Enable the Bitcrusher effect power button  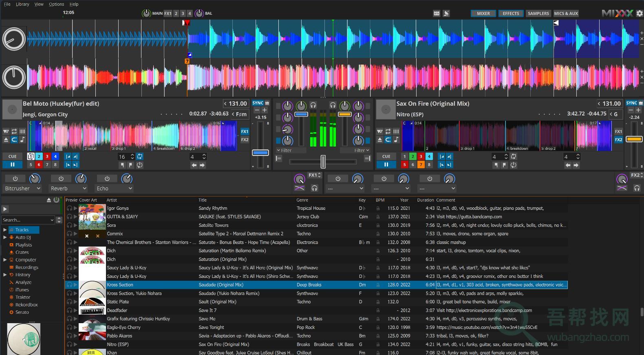pos(15,179)
